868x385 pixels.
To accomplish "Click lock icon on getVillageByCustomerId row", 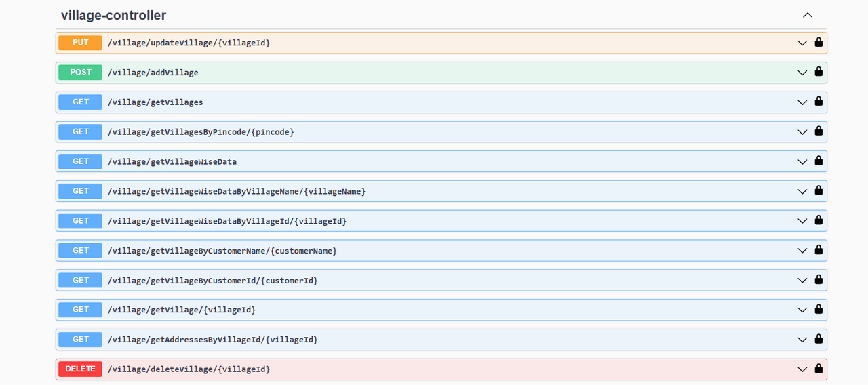I will [x=818, y=279].
